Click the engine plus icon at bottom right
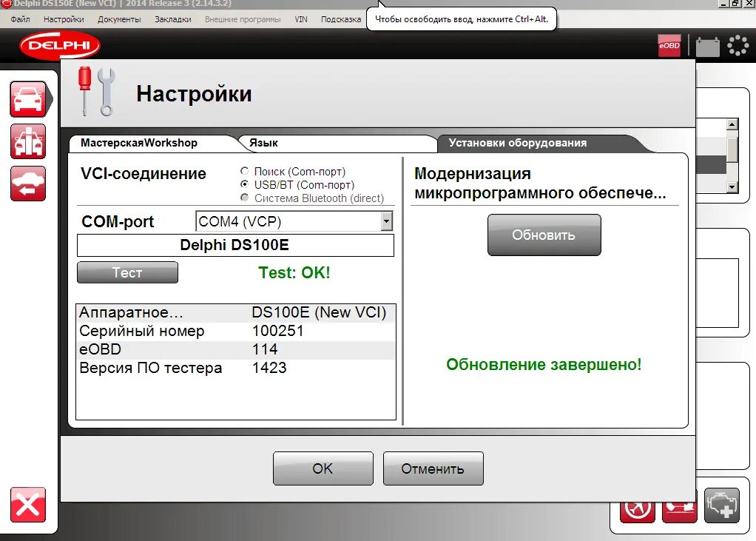Viewport: 756px width, 541px height. (722, 505)
